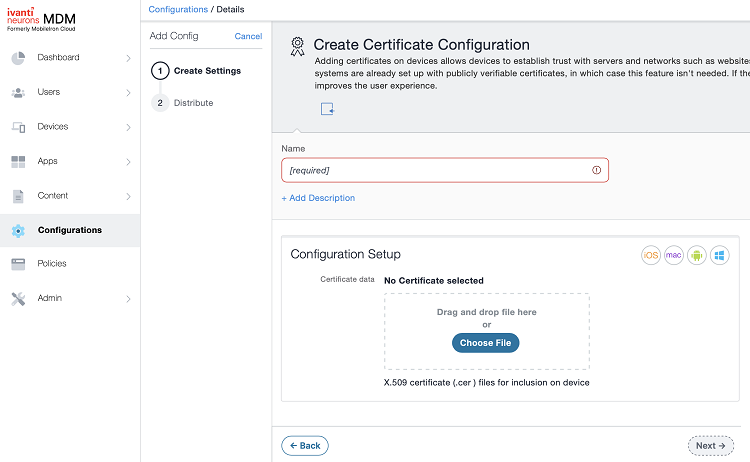Image resolution: width=750 pixels, height=462 pixels.
Task: Click the import icon below the description
Action: coord(327,109)
